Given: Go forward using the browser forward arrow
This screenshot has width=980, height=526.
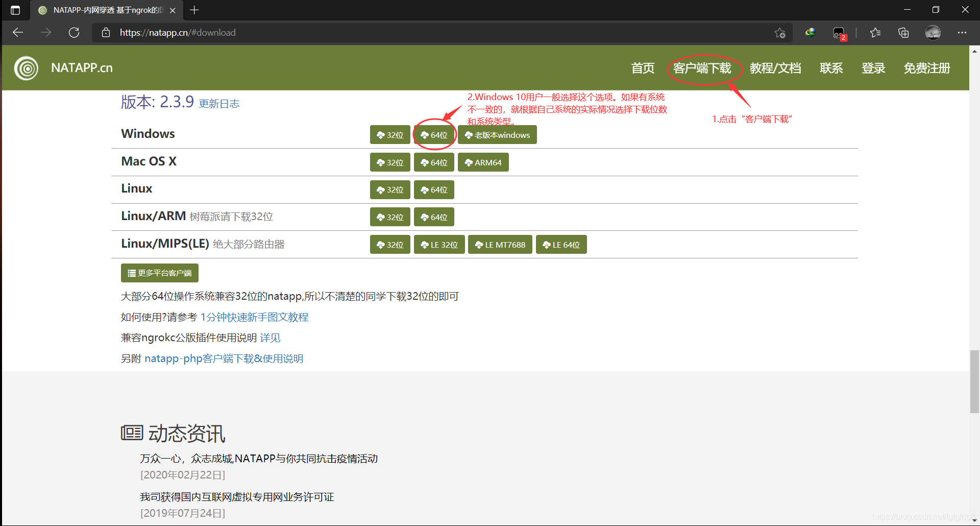Looking at the screenshot, I should (x=46, y=33).
